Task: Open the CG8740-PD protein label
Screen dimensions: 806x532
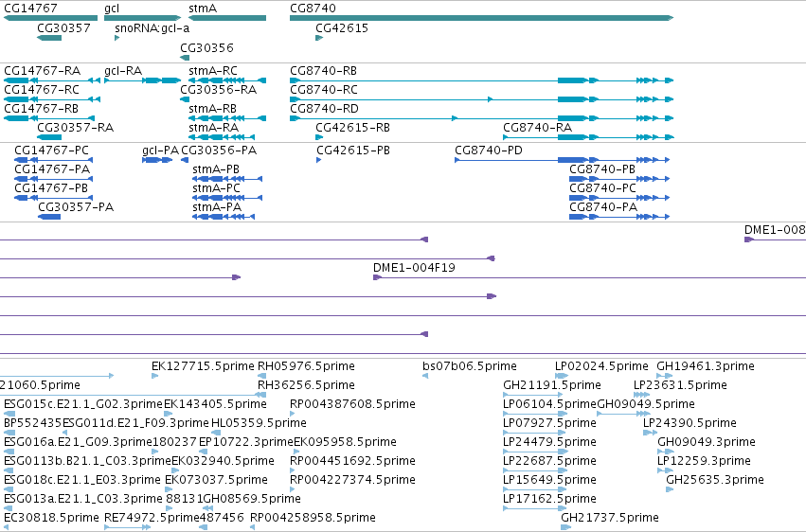Action: point(489,150)
